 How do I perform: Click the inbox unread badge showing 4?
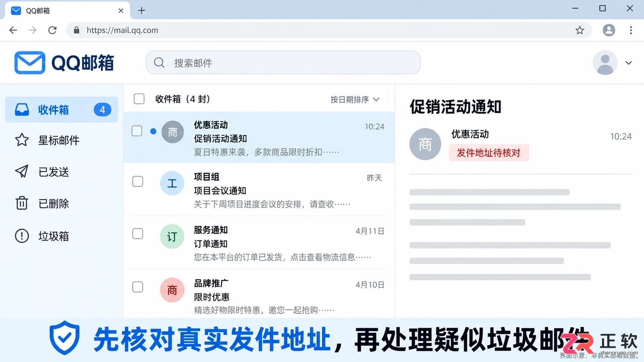tap(102, 109)
